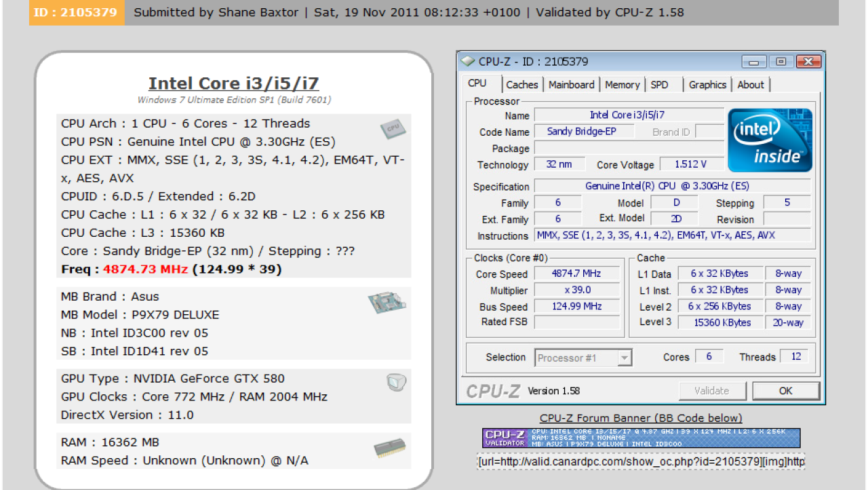Click the Cores count field showing 6
This screenshot has height=490, width=868.
709,357
